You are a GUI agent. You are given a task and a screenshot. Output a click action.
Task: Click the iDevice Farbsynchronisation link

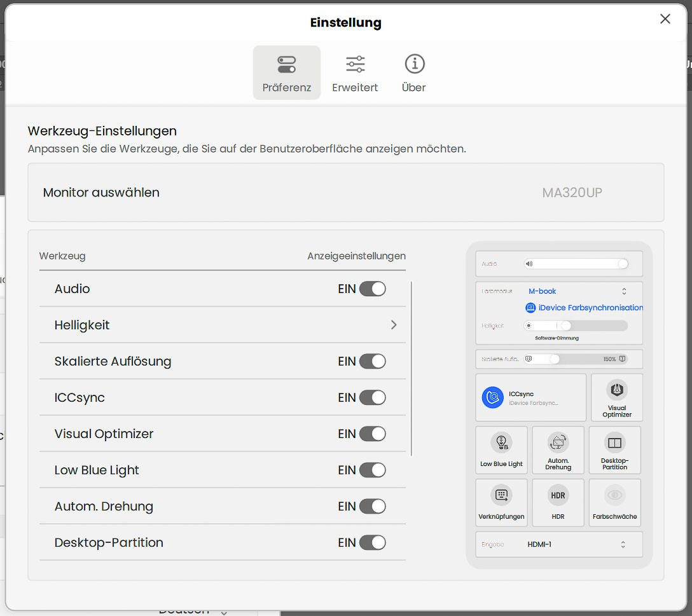(585, 308)
